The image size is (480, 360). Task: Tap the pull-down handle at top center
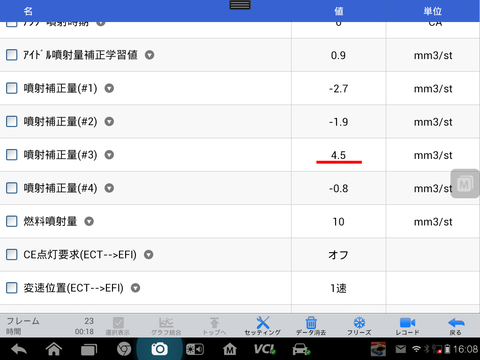(x=240, y=5)
